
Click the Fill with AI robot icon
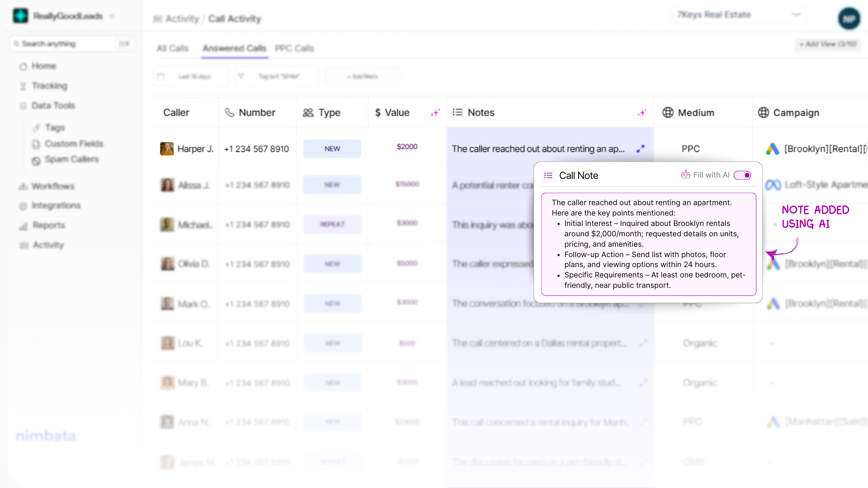tap(685, 175)
